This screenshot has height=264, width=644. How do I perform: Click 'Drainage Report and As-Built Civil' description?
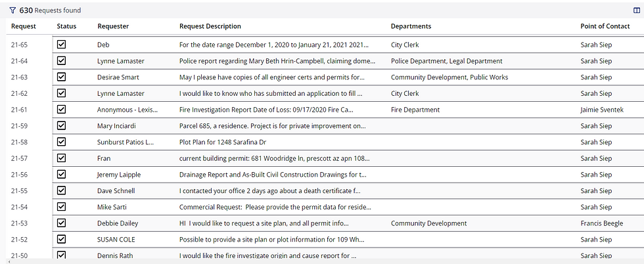273,175
